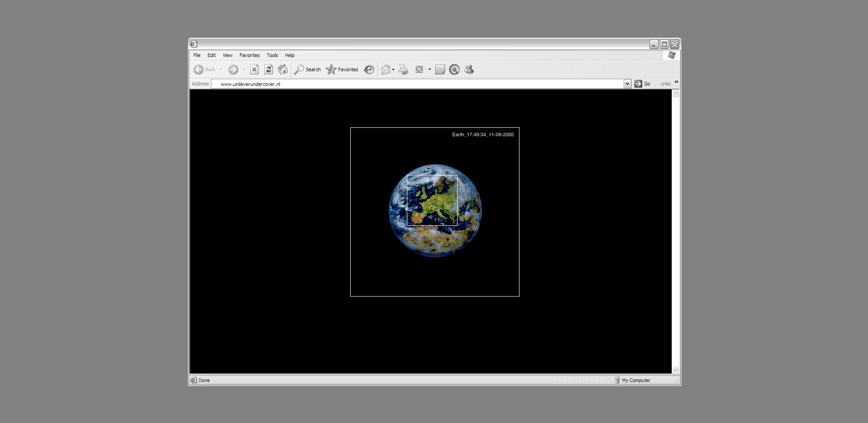868x423 pixels.
Task: Expand the address bar dropdown
Action: click(x=627, y=84)
